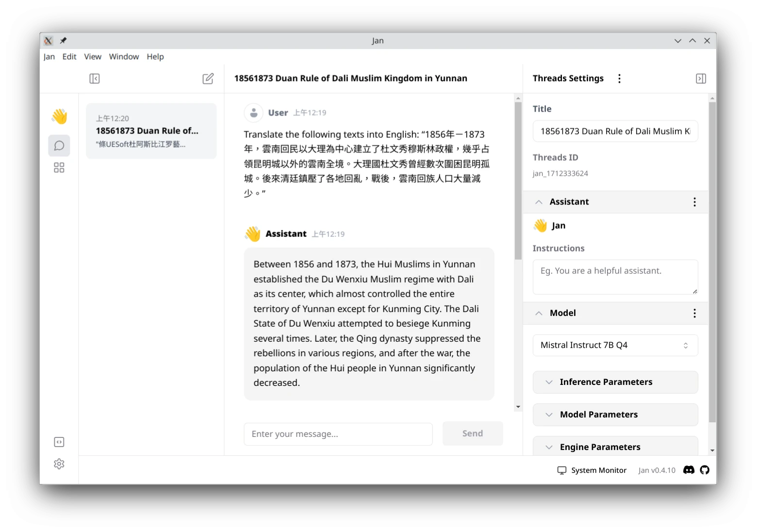Expand the Model Parameters section
The height and width of the screenshot is (532, 757).
(x=615, y=415)
